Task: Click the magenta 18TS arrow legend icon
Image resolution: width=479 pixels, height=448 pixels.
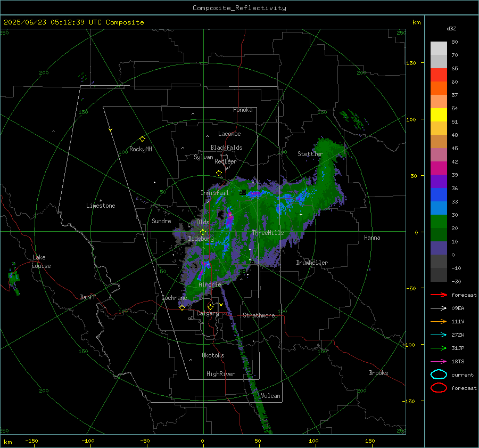Action: click(439, 362)
